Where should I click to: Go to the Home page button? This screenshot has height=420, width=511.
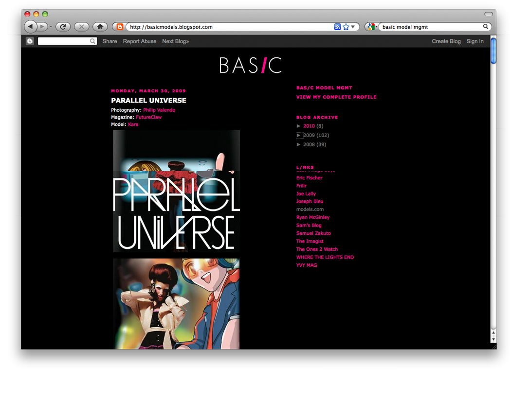pos(100,27)
